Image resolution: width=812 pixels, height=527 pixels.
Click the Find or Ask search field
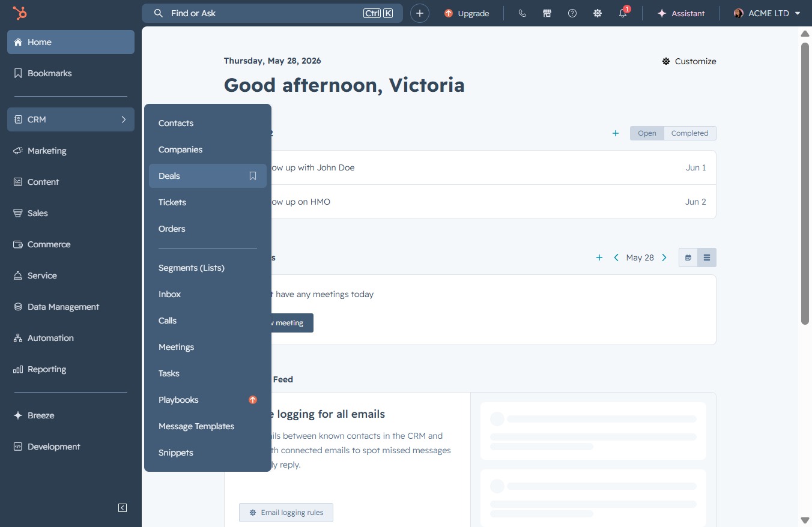click(272, 13)
